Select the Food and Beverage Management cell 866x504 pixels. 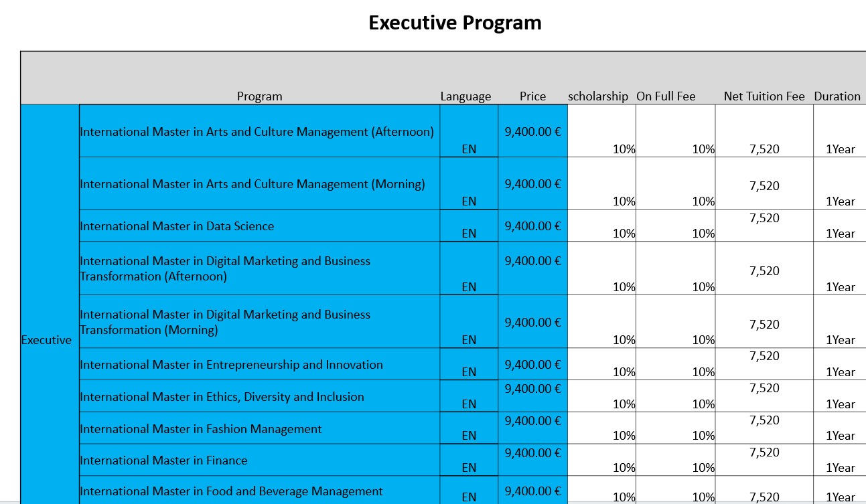click(x=231, y=491)
